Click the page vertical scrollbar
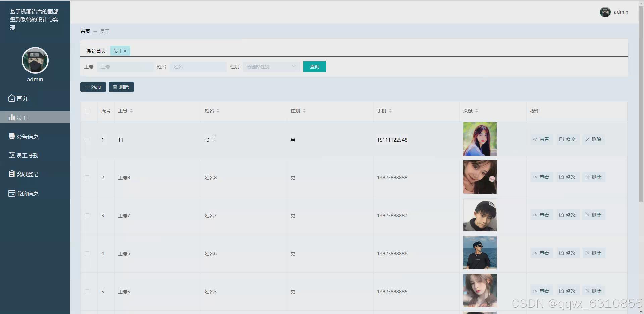 [641, 104]
